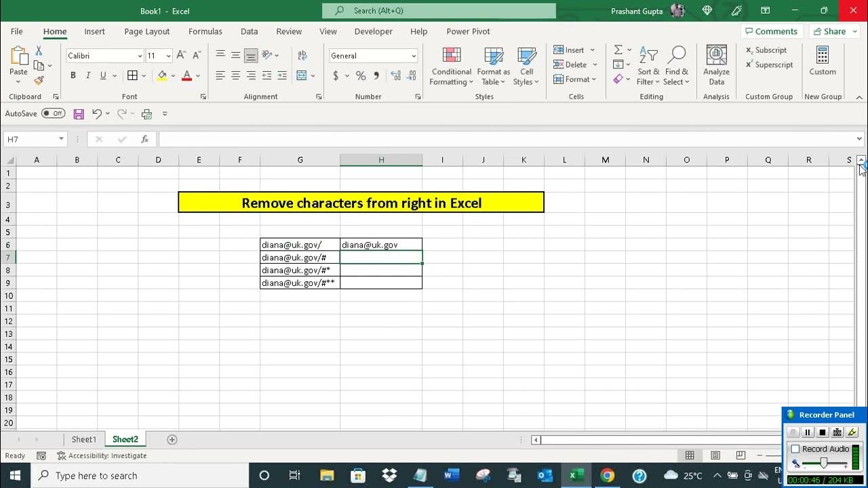Open Find & Select menu
Image resolution: width=868 pixels, height=488 pixels.
pyautogui.click(x=676, y=66)
